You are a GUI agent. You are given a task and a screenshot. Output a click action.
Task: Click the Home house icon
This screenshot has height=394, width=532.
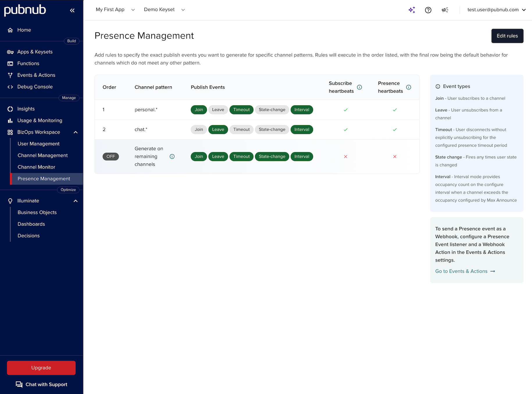click(x=10, y=30)
